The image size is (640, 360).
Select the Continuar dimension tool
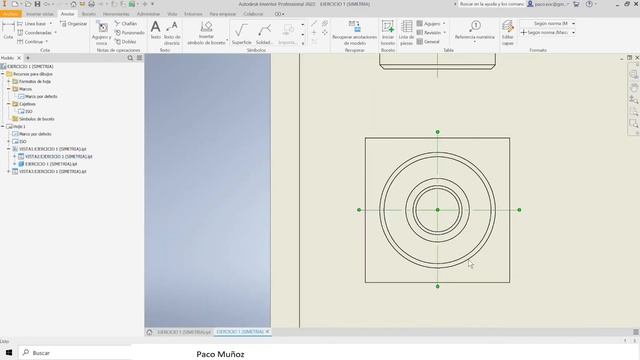[x=30, y=42]
